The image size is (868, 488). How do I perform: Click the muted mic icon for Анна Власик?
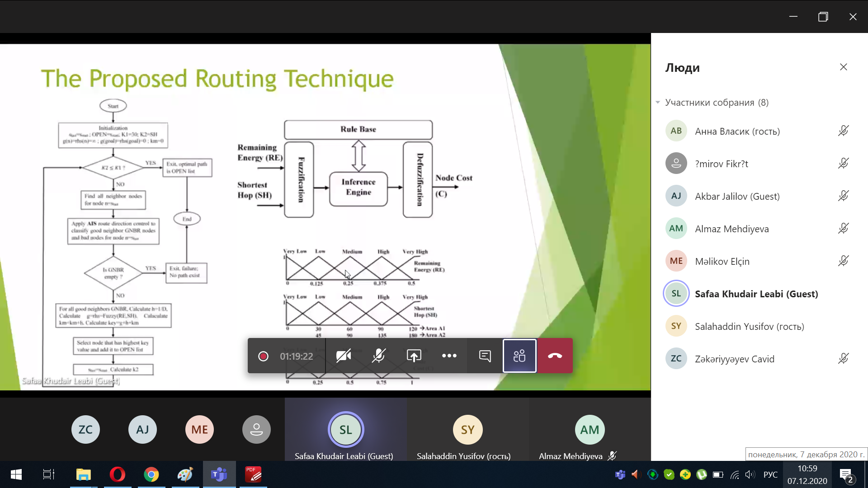point(843,131)
